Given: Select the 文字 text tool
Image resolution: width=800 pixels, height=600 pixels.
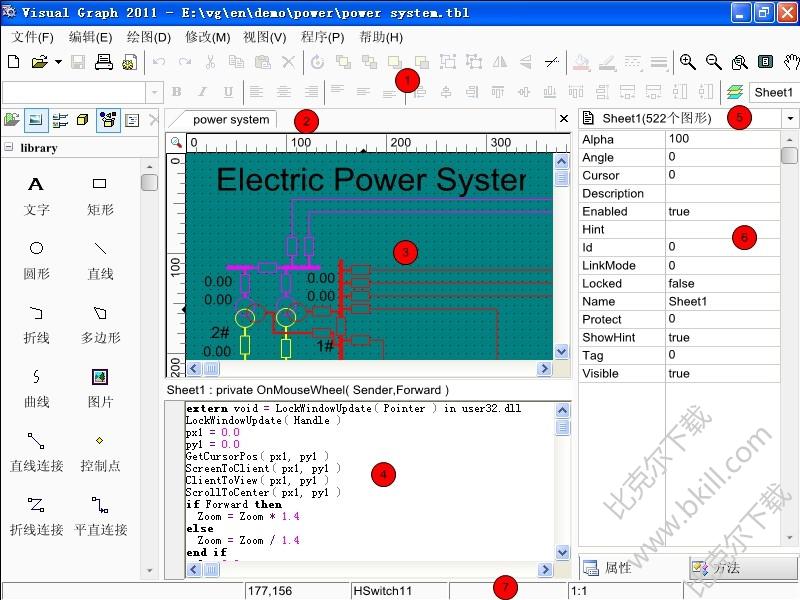Looking at the screenshot, I should (36, 196).
